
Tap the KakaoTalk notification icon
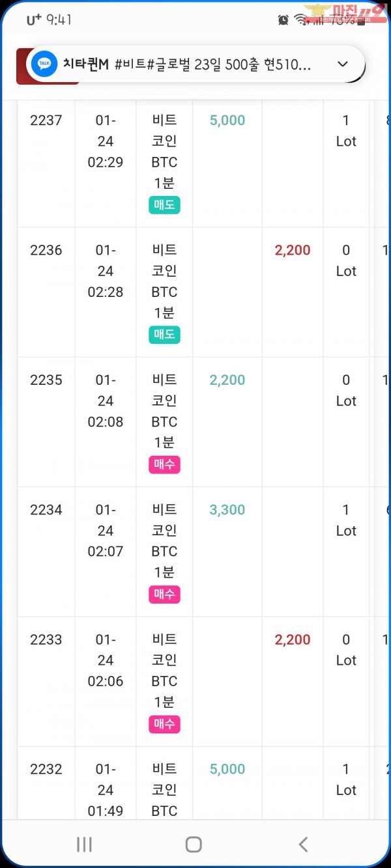pos(44,64)
